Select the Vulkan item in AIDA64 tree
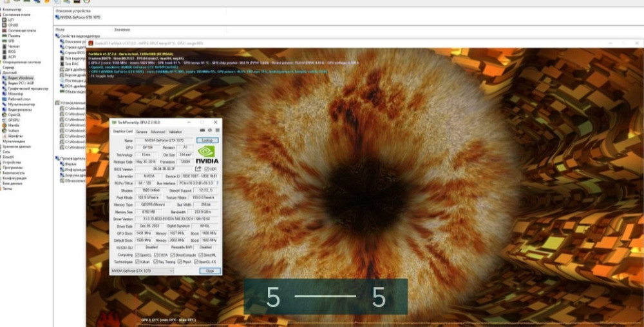This screenshot has width=644, height=327. [14, 132]
